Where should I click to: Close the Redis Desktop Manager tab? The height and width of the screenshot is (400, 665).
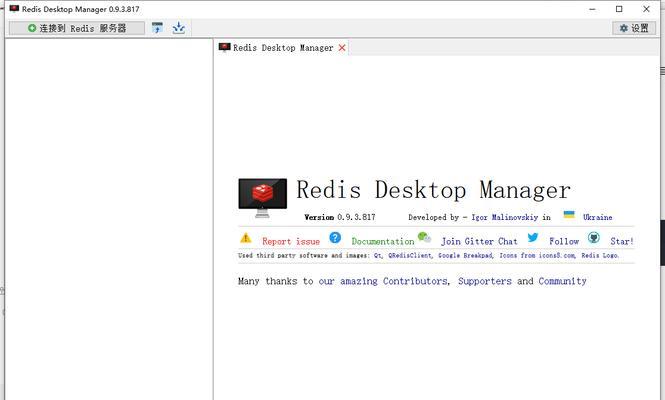[342, 48]
